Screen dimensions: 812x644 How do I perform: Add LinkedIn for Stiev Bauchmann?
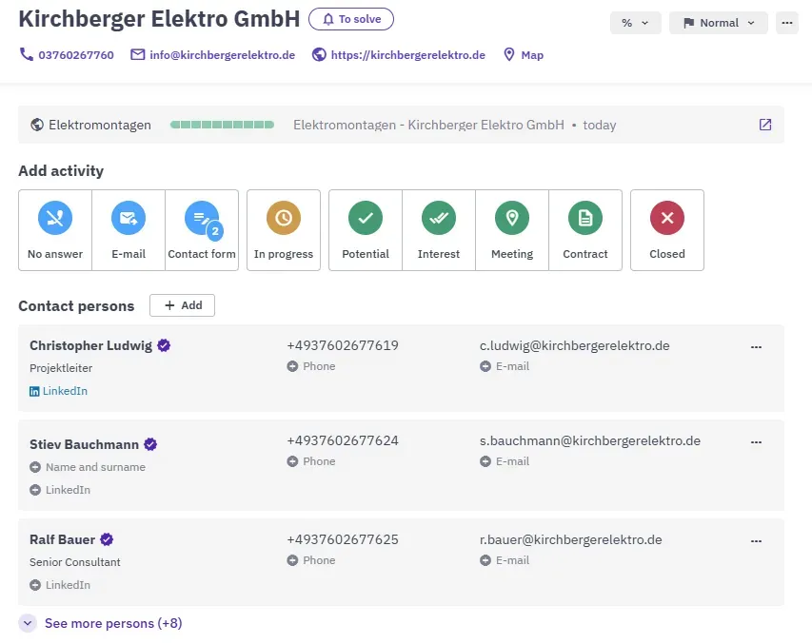point(60,490)
